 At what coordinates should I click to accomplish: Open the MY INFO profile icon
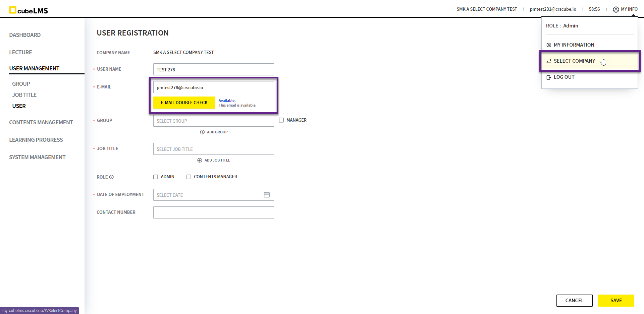click(x=616, y=9)
